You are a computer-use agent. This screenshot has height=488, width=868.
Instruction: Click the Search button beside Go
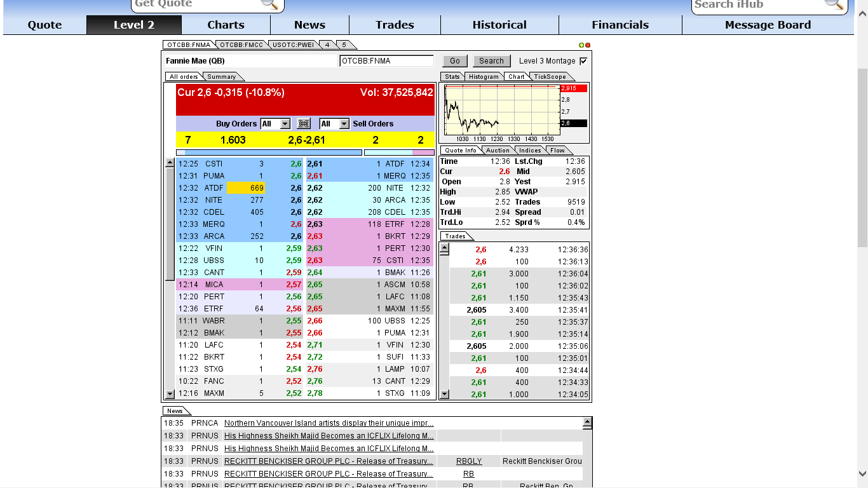(491, 61)
